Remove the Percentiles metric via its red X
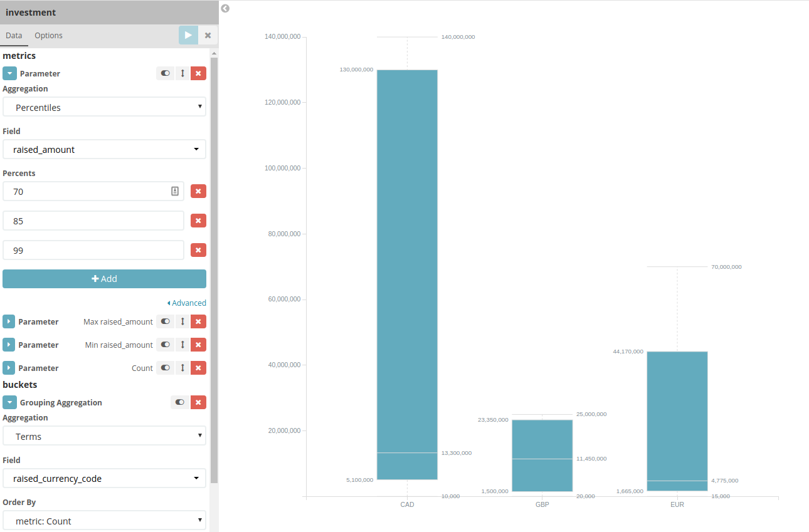Viewport: 809px width, 532px height. (x=198, y=73)
